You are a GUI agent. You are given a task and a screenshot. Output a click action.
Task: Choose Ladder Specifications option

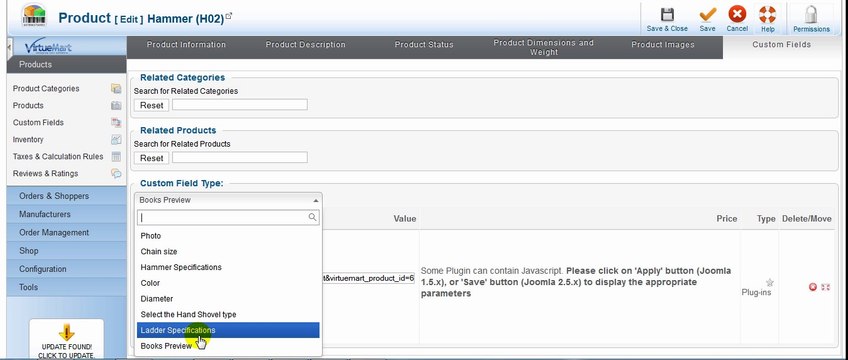pyautogui.click(x=228, y=330)
